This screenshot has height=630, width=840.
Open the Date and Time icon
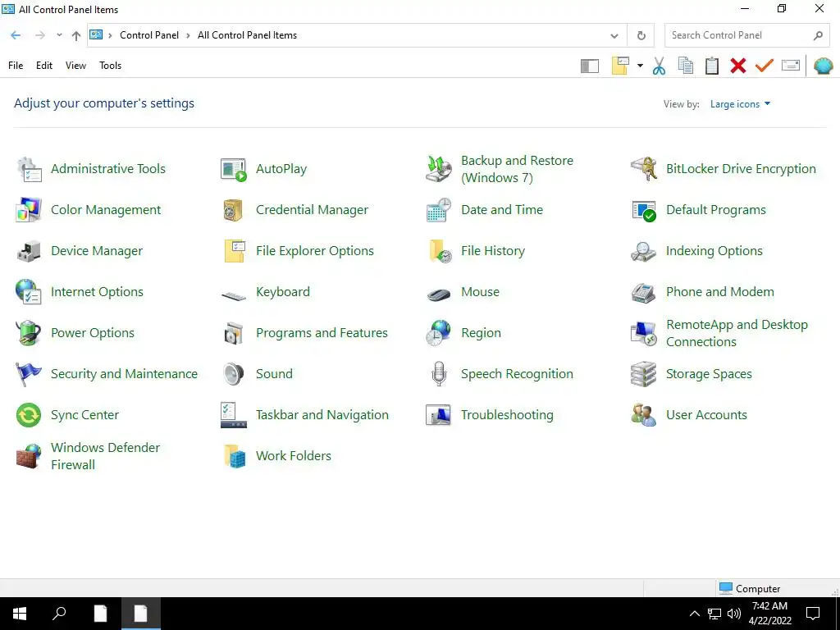439,210
